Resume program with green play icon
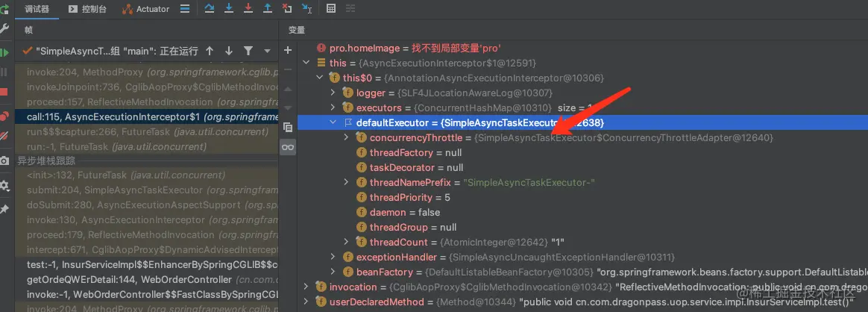 pyautogui.click(x=4, y=53)
